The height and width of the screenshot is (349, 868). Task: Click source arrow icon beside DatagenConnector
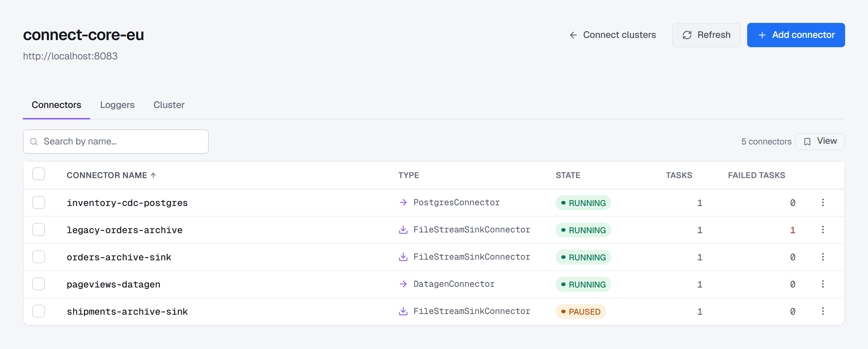403,284
